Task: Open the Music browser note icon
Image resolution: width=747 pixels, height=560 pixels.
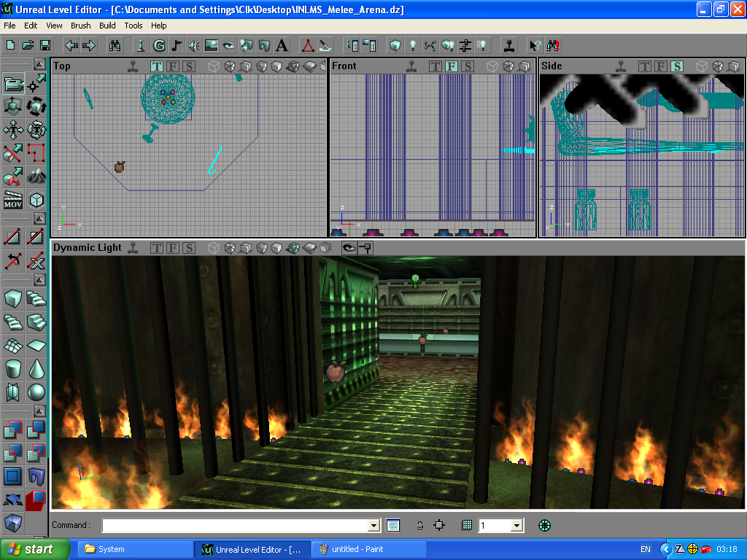Action: pyautogui.click(x=176, y=45)
